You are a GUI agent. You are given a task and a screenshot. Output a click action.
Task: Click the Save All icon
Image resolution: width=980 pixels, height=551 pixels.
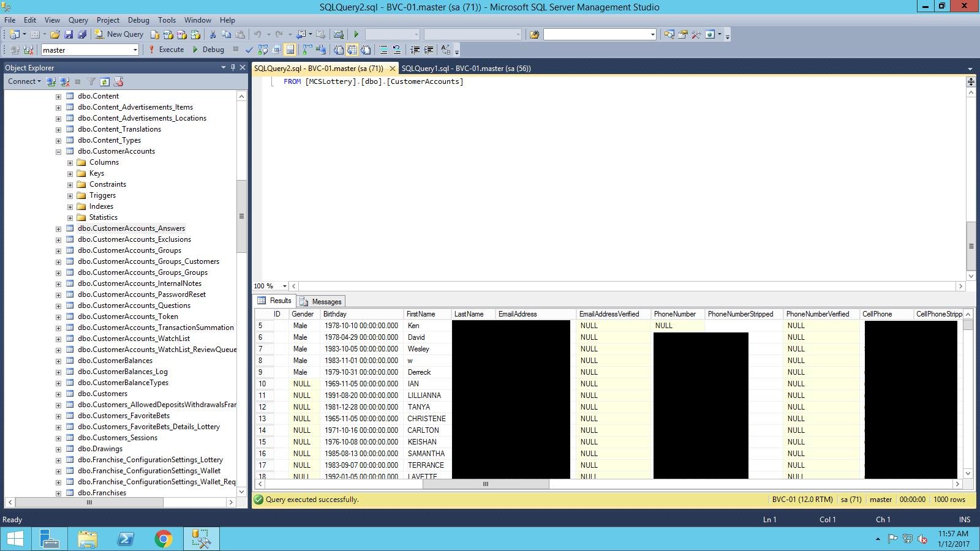click(81, 34)
